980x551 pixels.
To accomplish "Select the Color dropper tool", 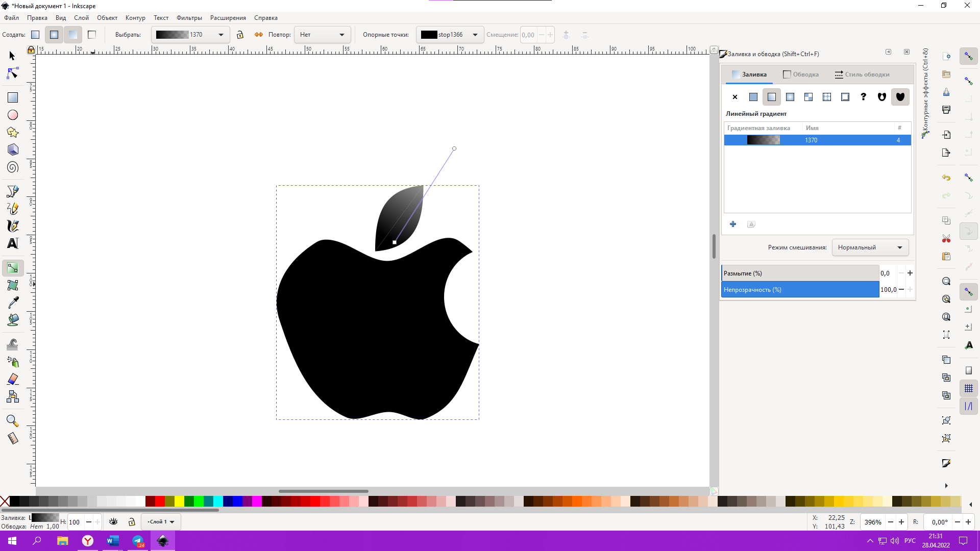I will 12,303.
